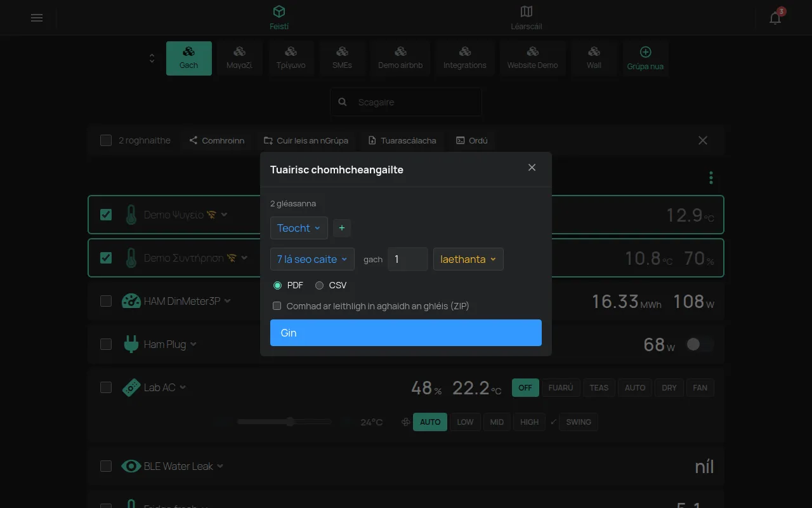
Task: Open the hamburger menu icon
Action: (x=37, y=18)
